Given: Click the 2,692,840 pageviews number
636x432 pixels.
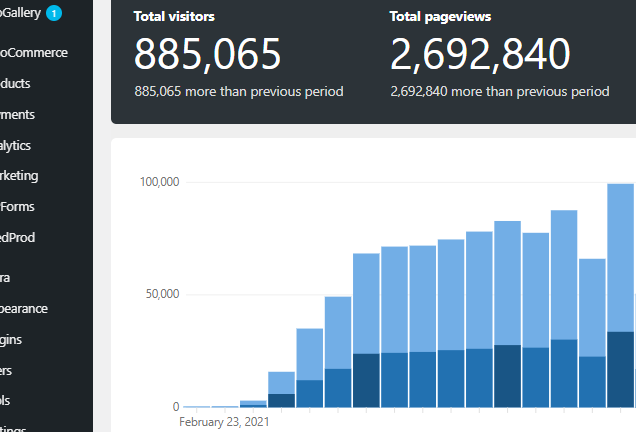Looking at the screenshot, I should (480, 55).
